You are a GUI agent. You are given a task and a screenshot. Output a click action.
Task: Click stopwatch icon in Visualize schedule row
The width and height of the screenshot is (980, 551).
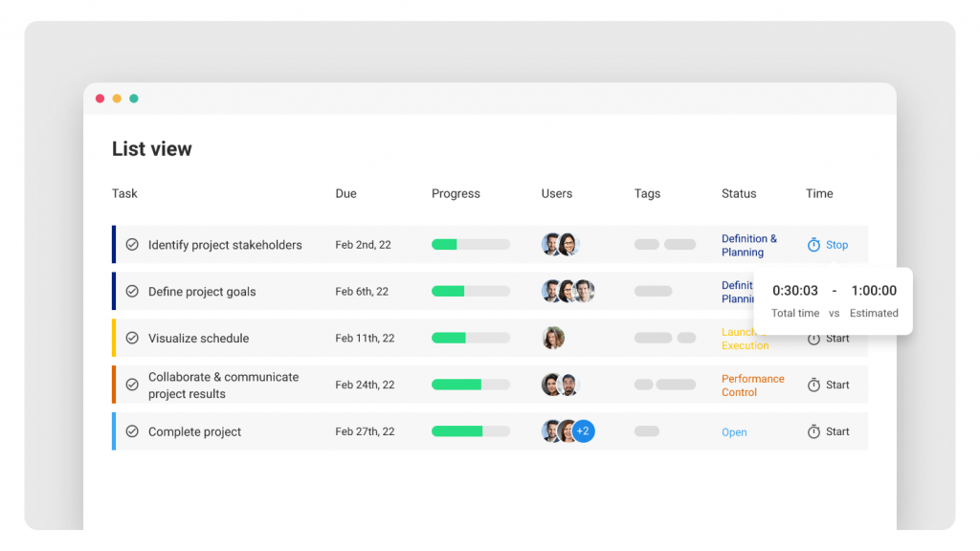tap(813, 339)
